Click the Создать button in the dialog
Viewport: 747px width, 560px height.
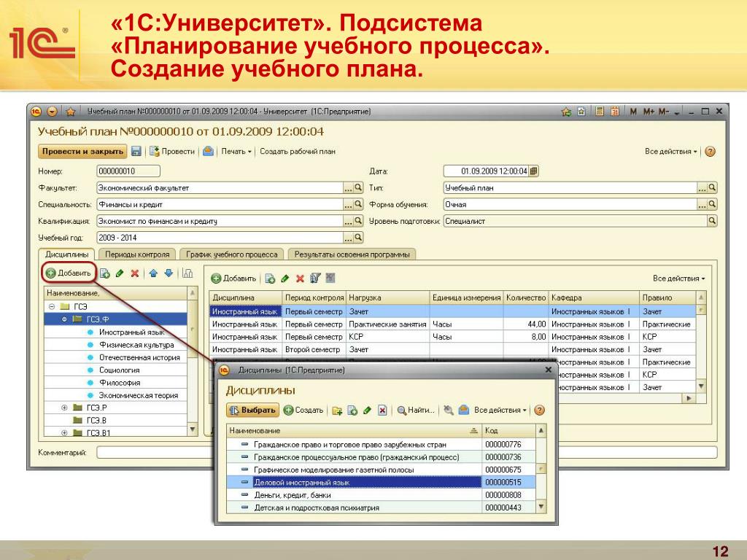[x=303, y=410]
